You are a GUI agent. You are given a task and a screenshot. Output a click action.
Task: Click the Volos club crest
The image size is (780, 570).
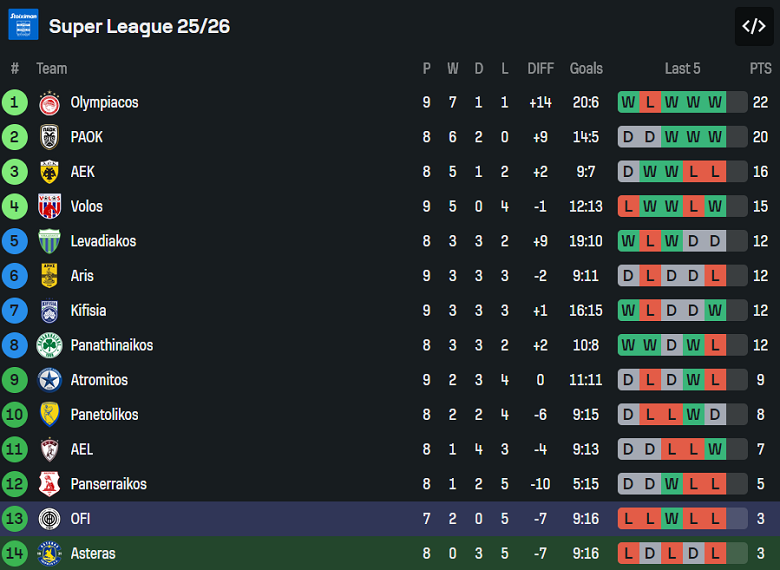pos(49,207)
